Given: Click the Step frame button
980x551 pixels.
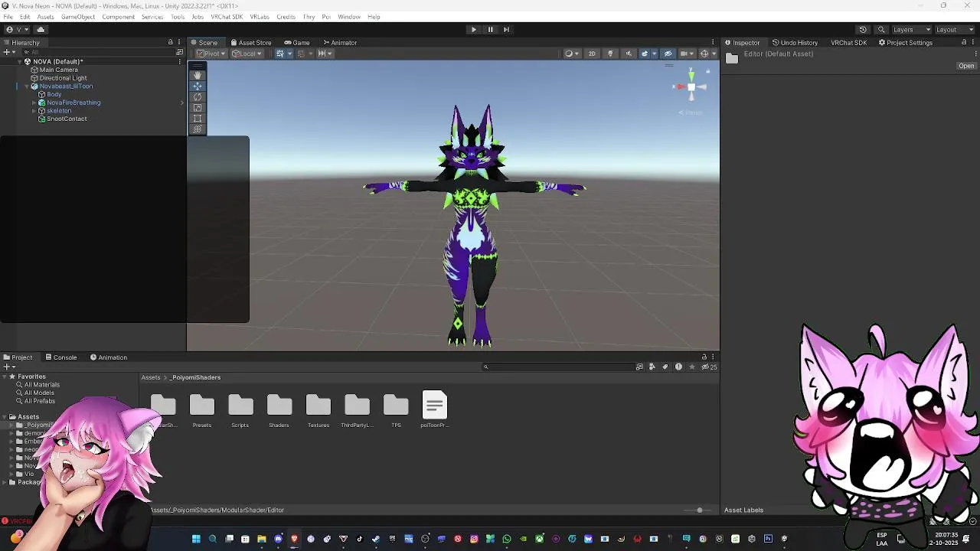Looking at the screenshot, I should pyautogui.click(x=506, y=29).
